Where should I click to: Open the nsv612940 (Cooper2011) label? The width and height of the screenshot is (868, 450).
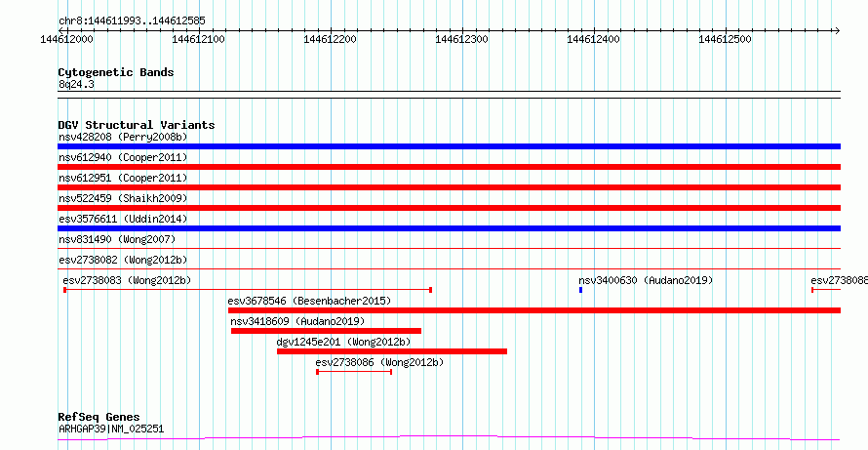(123, 157)
